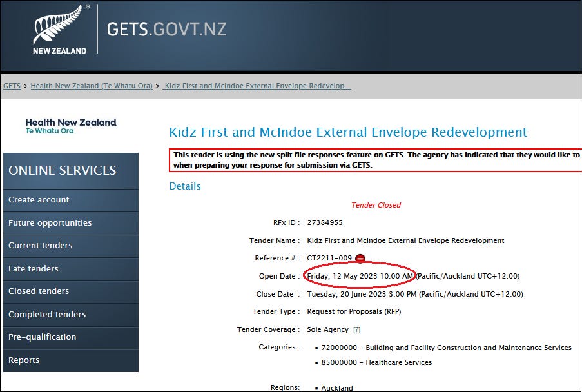582x392 pixels.
Task: Open Pre-qualification menu item
Action: click(70, 337)
